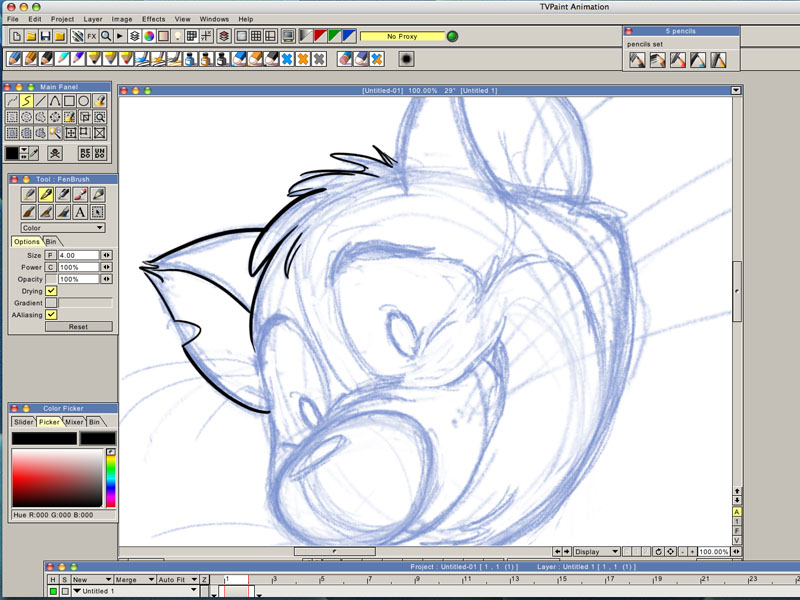
Task: Select the rectangle shape tool
Action: (69, 101)
